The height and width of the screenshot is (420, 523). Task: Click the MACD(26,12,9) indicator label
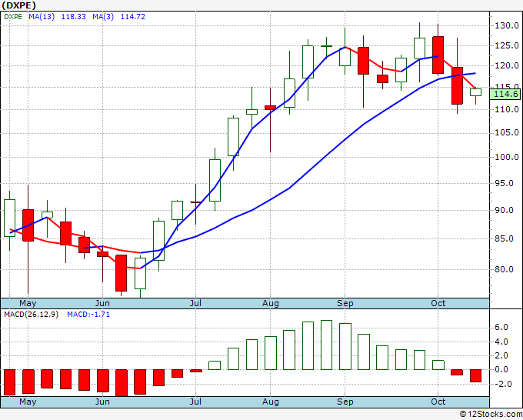click(31, 315)
